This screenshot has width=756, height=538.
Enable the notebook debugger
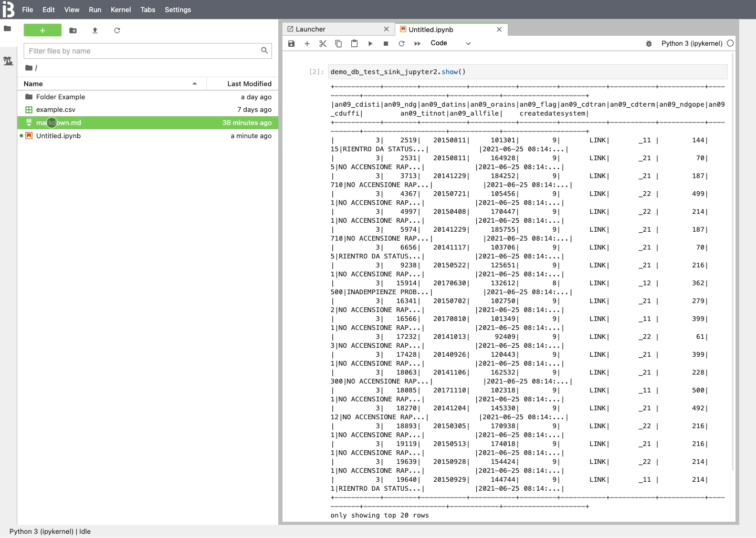[649, 44]
